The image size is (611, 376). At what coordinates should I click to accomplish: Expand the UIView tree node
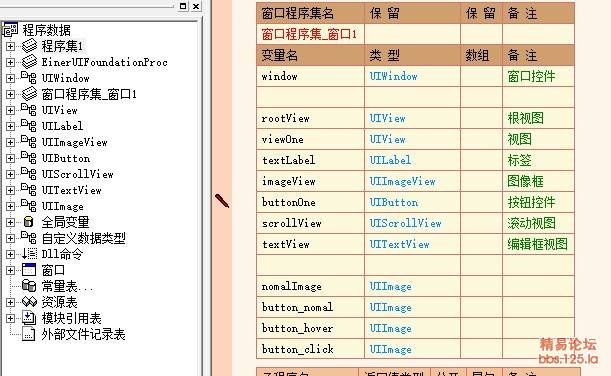tap(11, 110)
